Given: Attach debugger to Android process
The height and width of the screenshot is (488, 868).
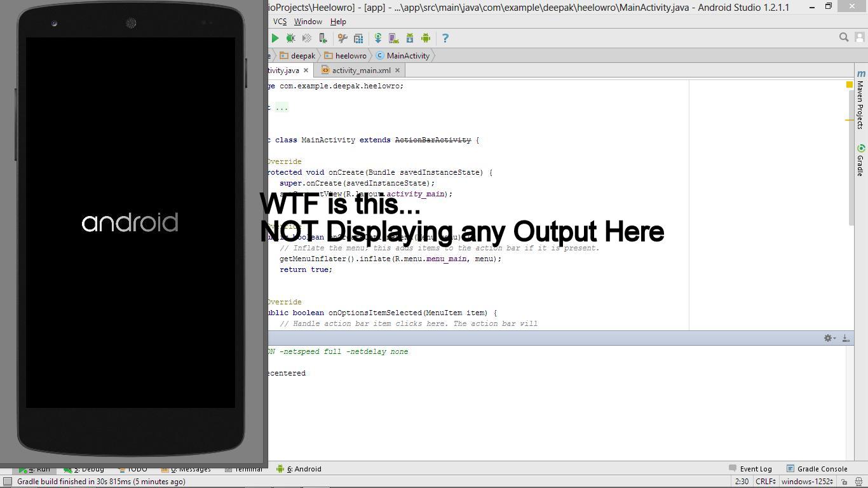Looking at the screenshot, I should 323,38.
